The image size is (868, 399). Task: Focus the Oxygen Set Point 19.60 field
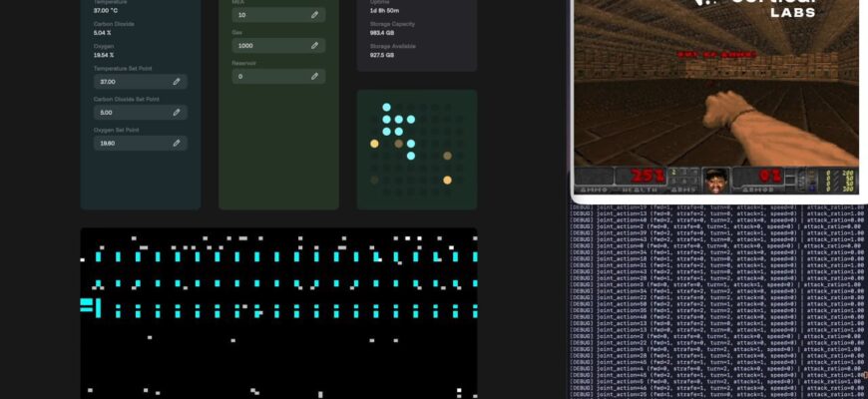point(140,143)
